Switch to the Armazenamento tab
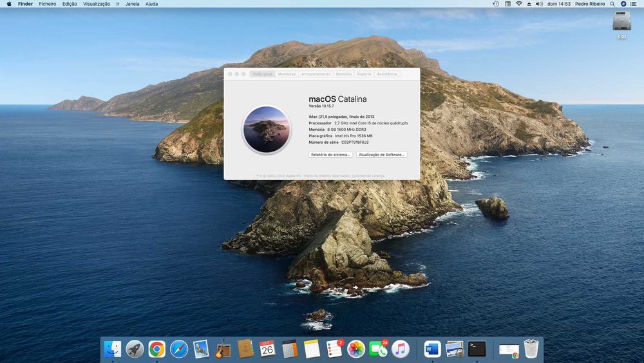 coord(316,74)
